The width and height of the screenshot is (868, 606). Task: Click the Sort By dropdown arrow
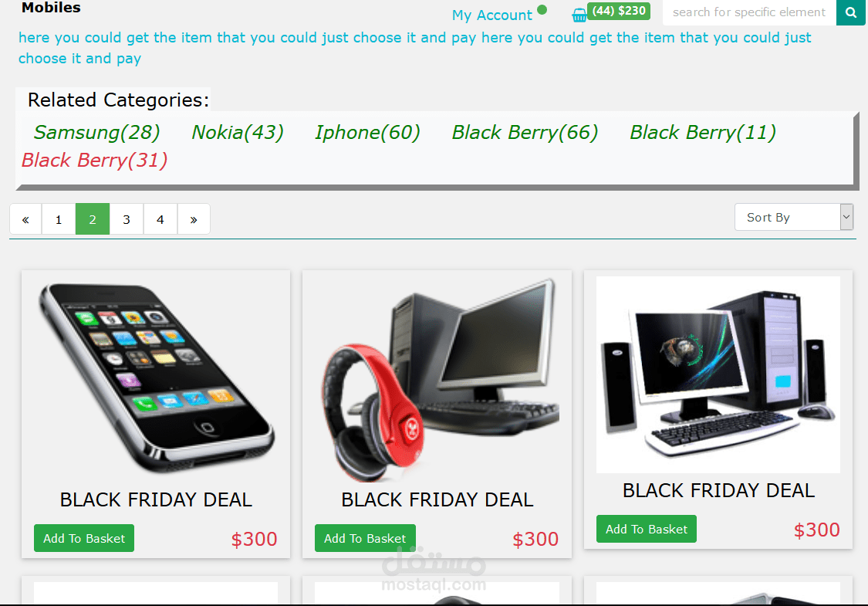click(x=846, y=217)
